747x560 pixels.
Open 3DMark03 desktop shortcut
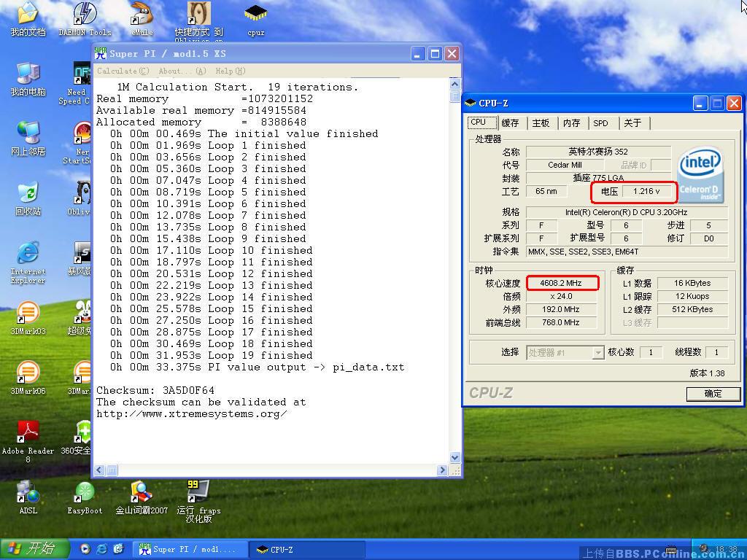tap(28, 315)
